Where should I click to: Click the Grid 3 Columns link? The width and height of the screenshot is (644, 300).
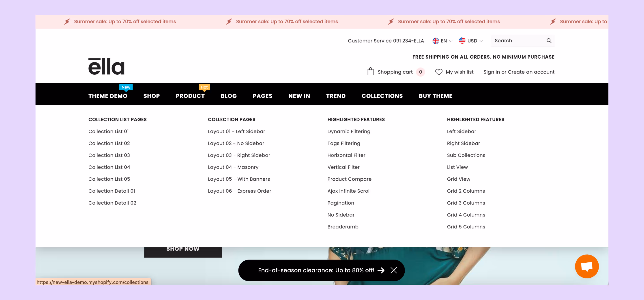pos(466,203)
